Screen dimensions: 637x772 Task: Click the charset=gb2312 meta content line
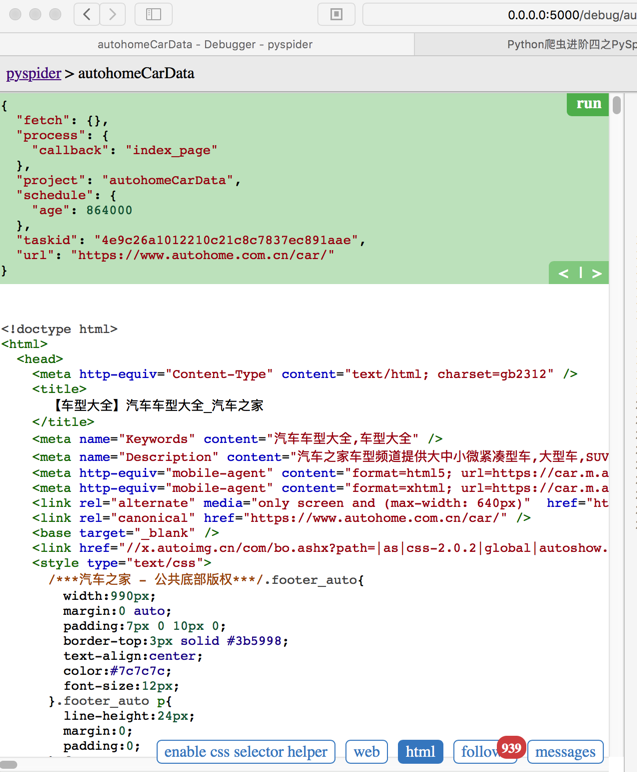click(305, 374)
